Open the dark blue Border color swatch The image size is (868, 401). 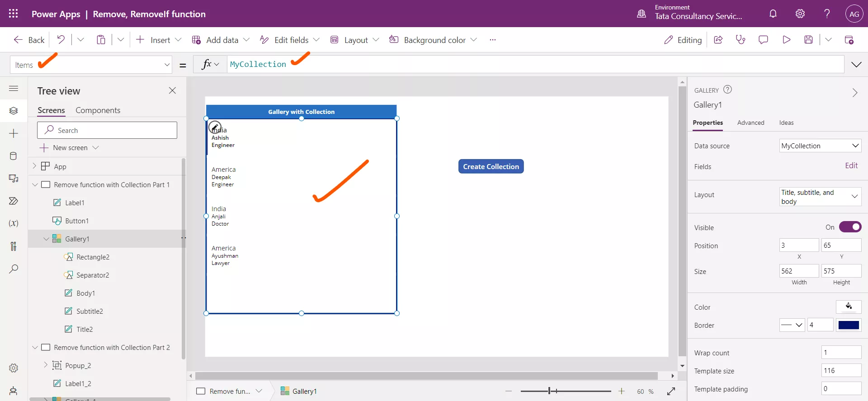(x=849, y=325)
